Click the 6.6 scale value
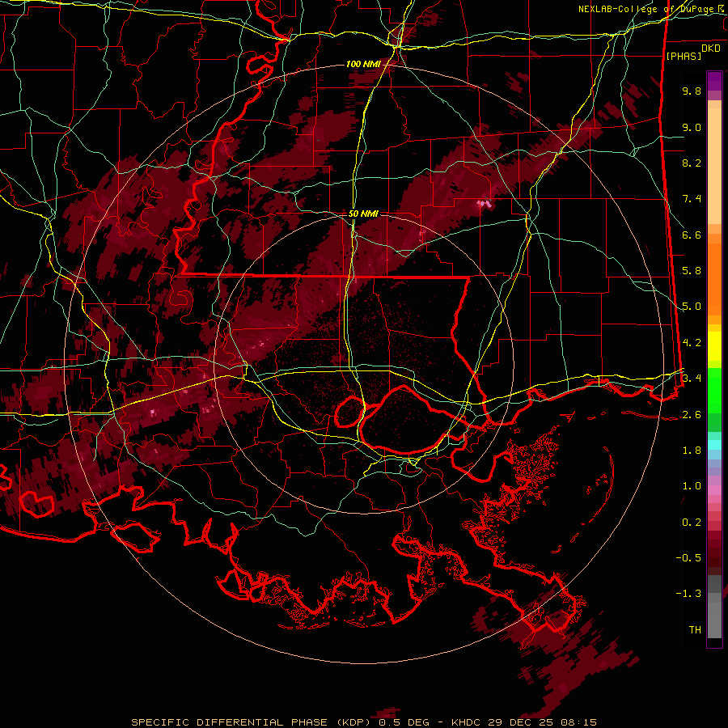 pyautogui.click(x=692, y=235)
